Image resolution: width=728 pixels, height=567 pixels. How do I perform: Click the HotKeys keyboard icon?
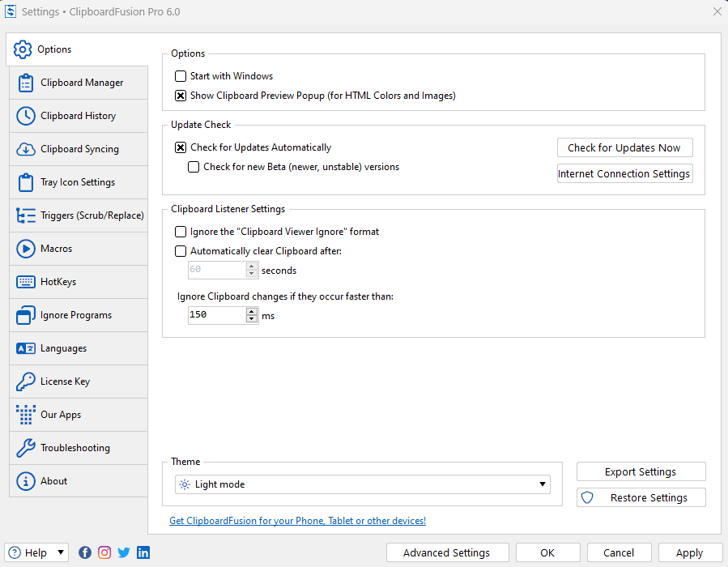tap(26, 282)
